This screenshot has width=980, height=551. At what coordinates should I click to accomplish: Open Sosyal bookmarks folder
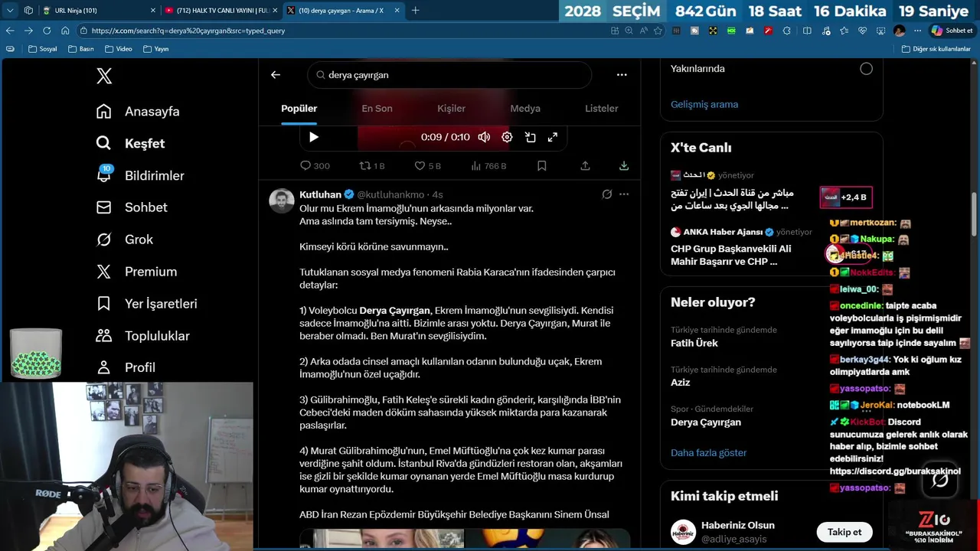point(43,49)
